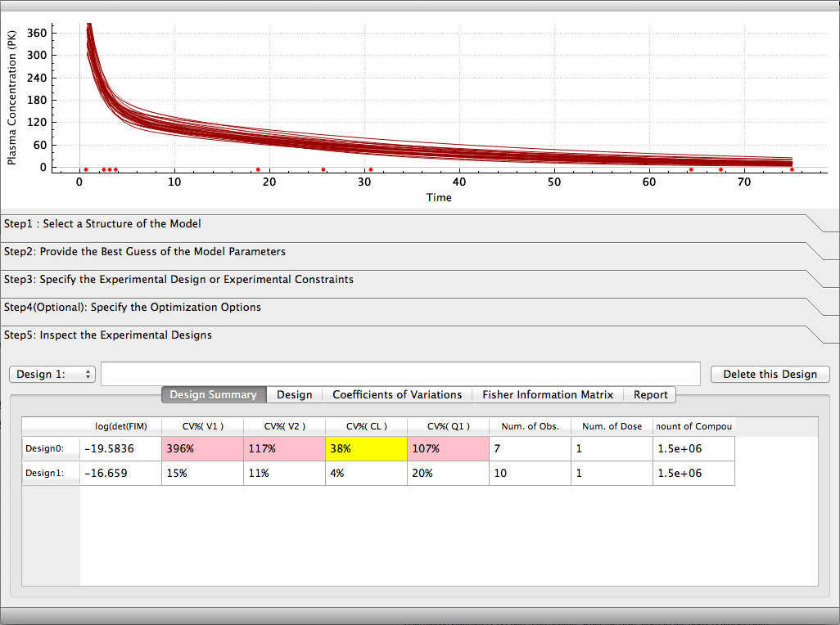The width and height of the screenshot is (840, 625).
Task: Switch to the Design tab
Action: (294, 394)
